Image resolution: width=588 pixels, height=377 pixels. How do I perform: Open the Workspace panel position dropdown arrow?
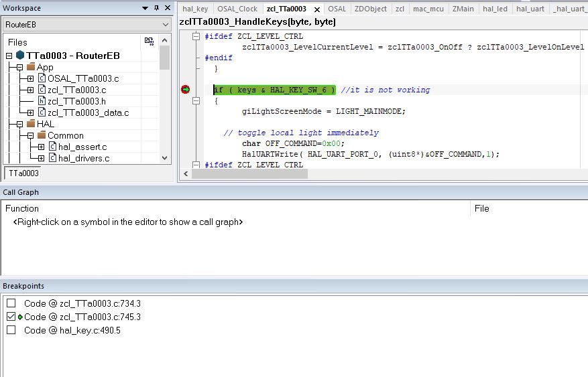coord(145,8)
